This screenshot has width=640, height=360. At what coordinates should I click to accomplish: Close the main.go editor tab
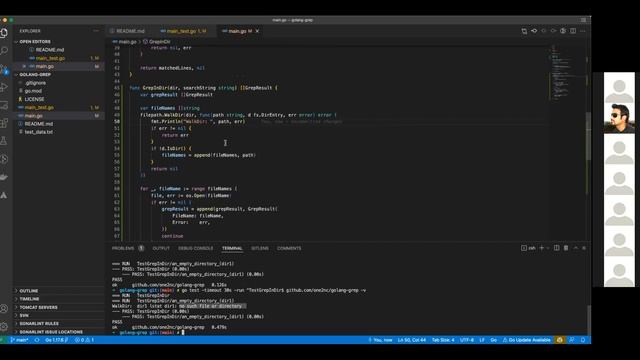click(257, 31)
